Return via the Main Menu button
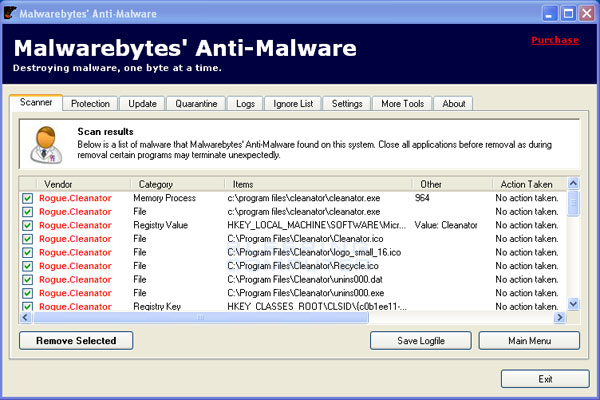 pyautogui.click(x=529, y=341)
